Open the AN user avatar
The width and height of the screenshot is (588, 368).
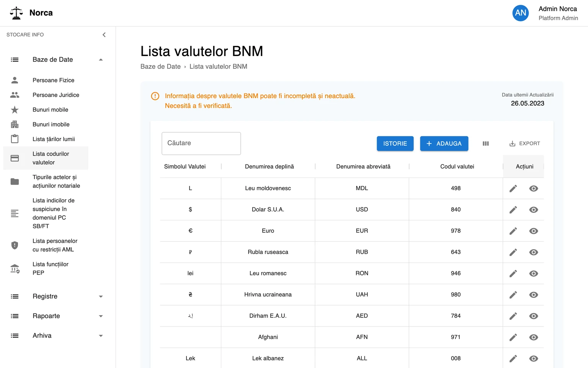pos(521,13)
